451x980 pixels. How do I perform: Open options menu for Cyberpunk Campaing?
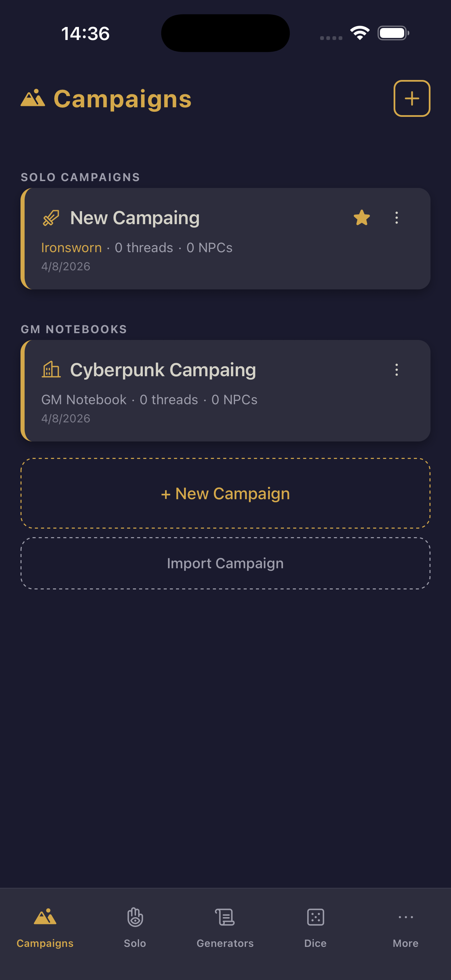396,370
